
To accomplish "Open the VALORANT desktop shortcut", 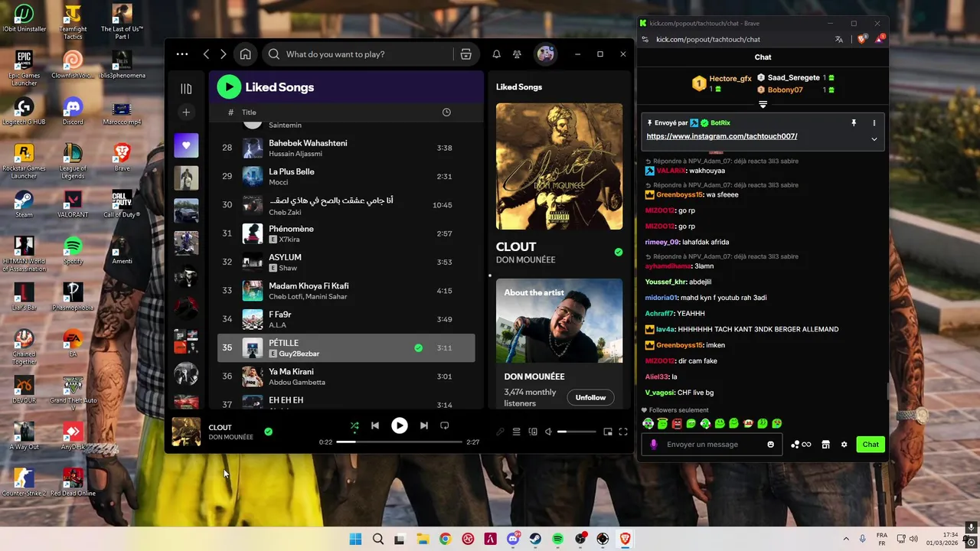I will pyautogui.click(x=73, y=204).
